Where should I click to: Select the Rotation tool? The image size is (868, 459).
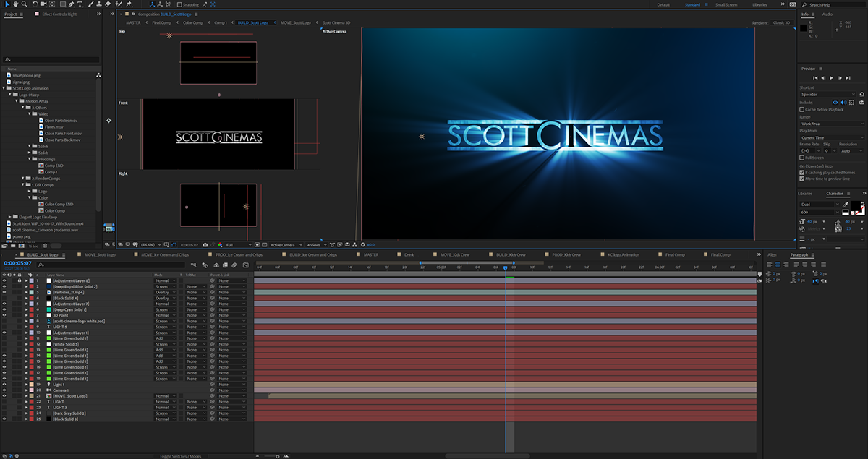35,4
